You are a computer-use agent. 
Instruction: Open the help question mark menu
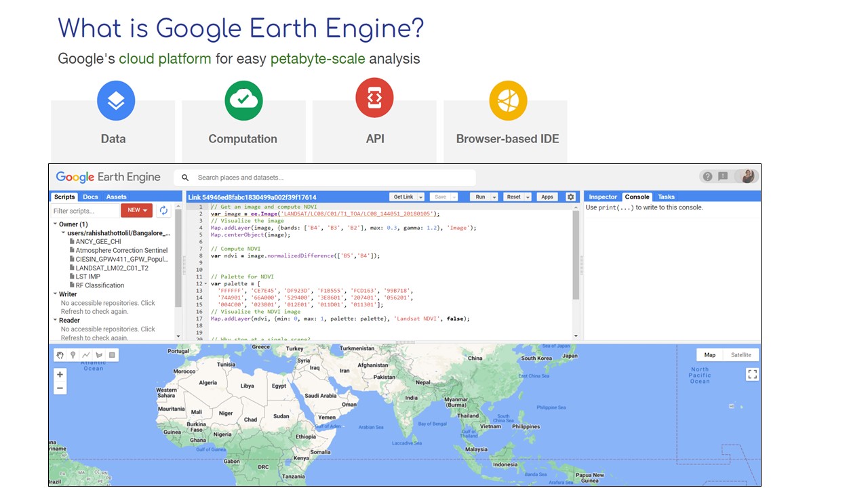pos(707,176)
